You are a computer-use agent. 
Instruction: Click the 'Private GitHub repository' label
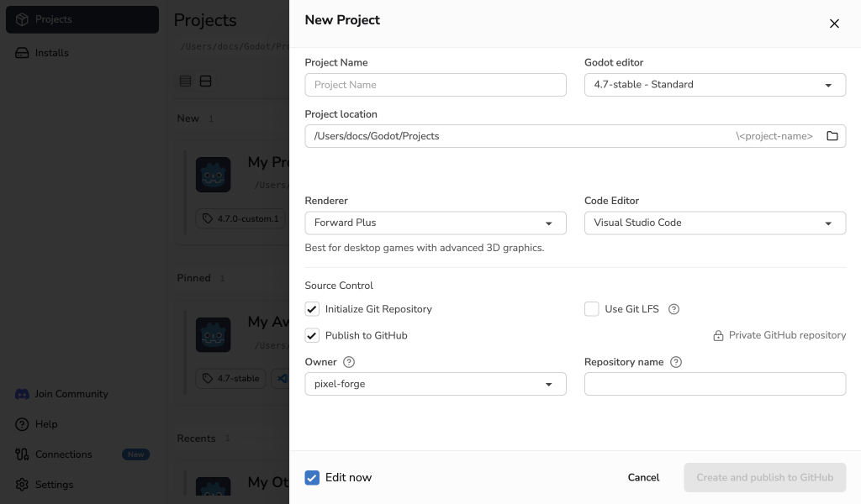[x=787, y=335]
